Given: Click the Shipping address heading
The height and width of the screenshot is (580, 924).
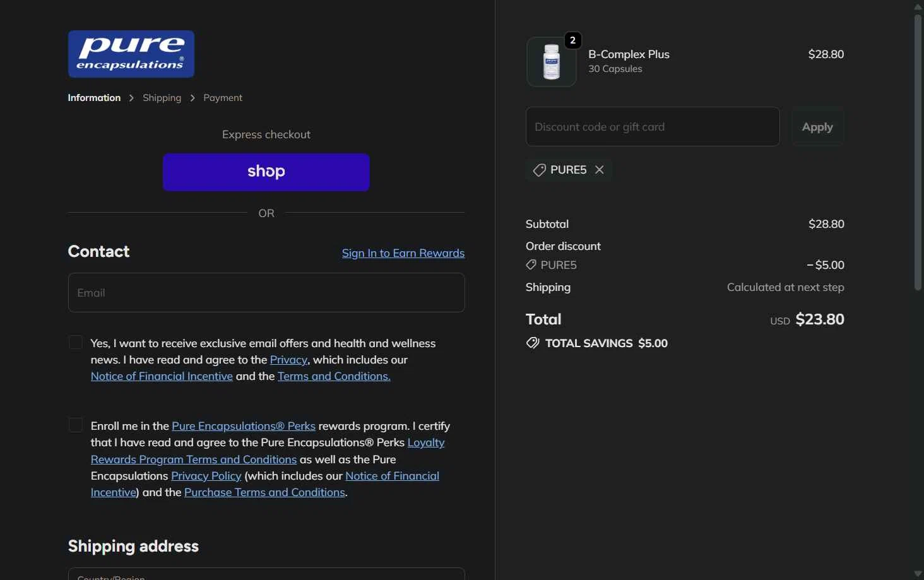Looking at the screenshot, I should click(x=133, y=547).
